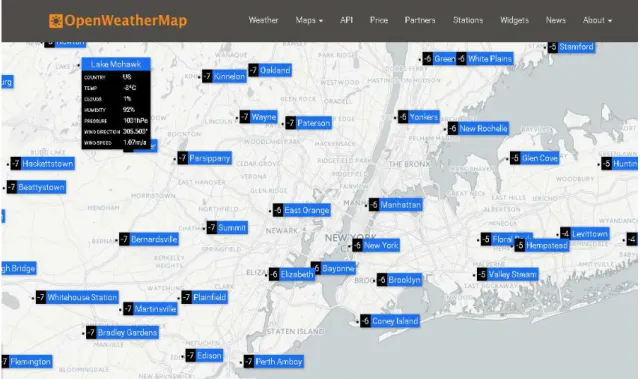Select the Elizabeth city marker
Screen dimensions: 641x379
tap(292, 274)
